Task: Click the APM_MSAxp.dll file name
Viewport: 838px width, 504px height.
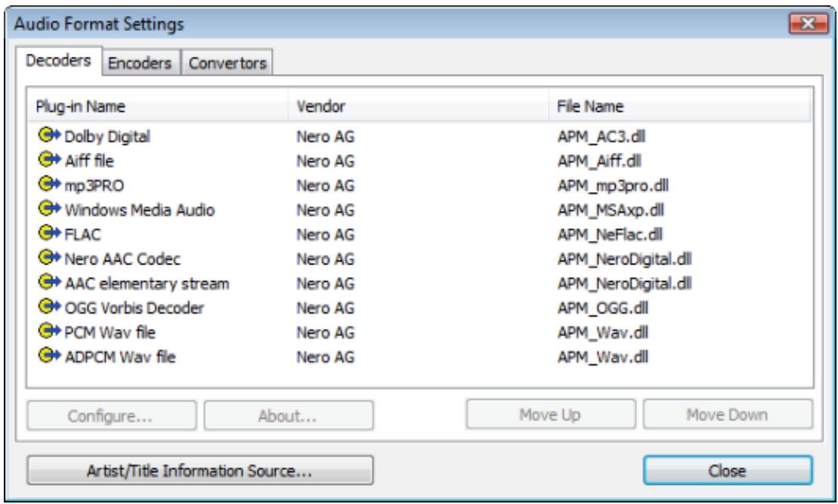Action: click(x=611, y=210)
